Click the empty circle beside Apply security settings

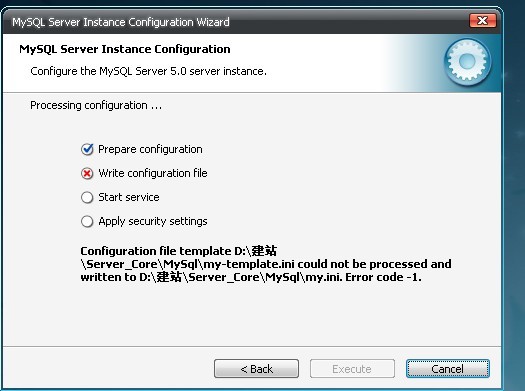click(x=87, y=221)
